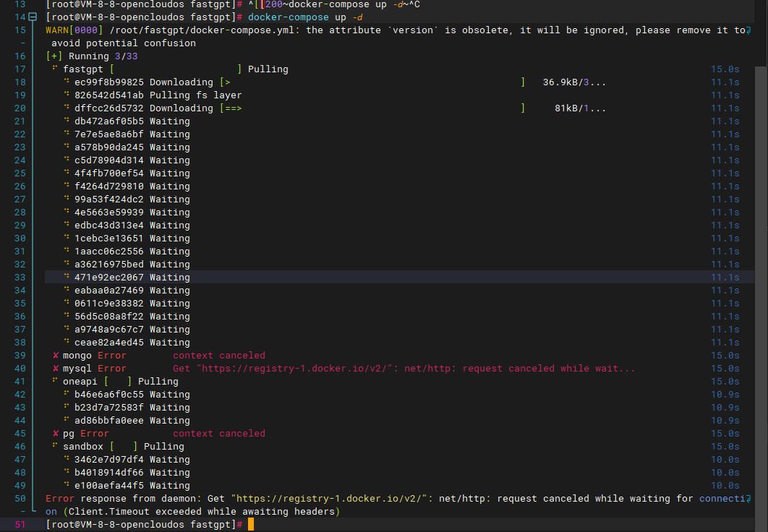The height and width of the screenshot is (532, 768).
Task: Click the '15.0s' timer on the fastgpt row
Action: pyautogui.click(x=725, y=69)
